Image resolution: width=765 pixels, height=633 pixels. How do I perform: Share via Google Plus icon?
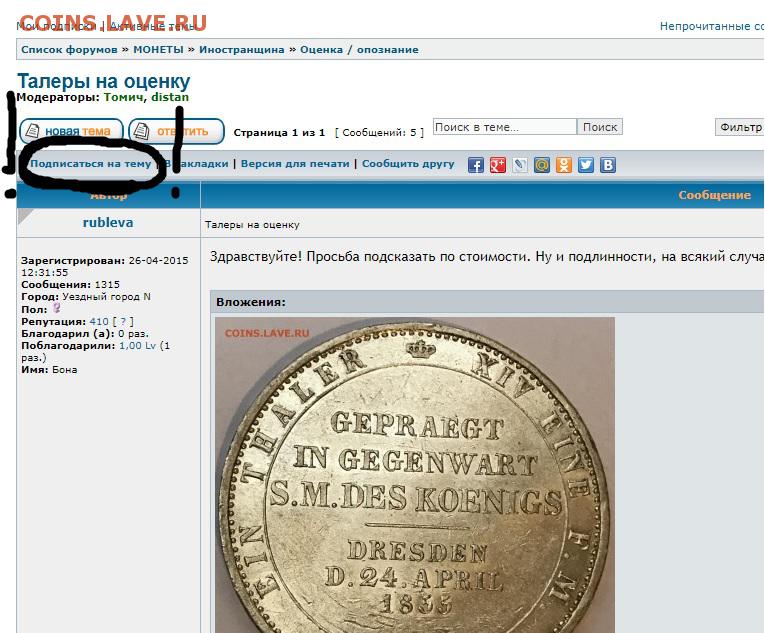(498, 165)
